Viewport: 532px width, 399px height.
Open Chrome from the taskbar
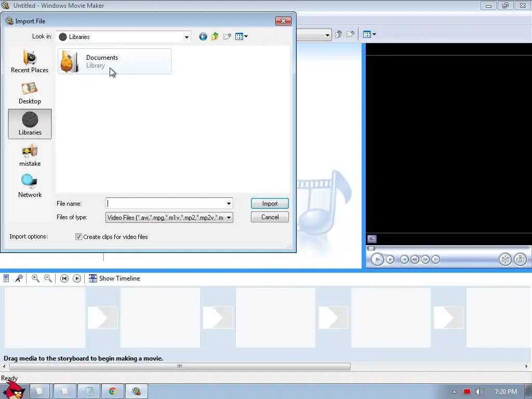pyautogui.click(x=113, y=391)
